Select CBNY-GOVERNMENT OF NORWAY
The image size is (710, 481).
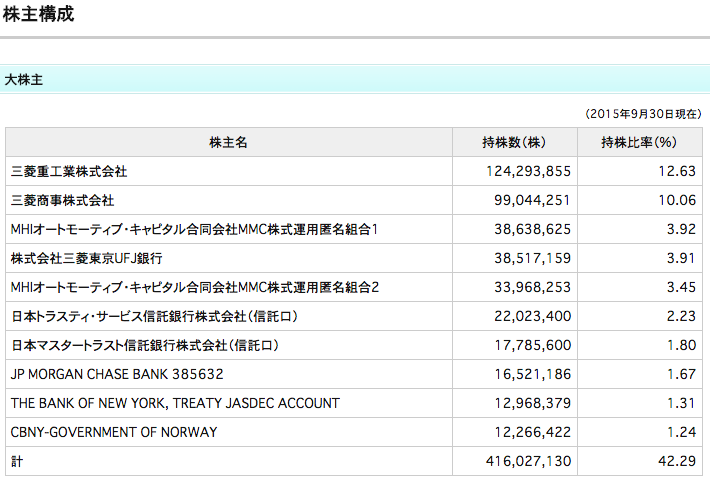114,432
